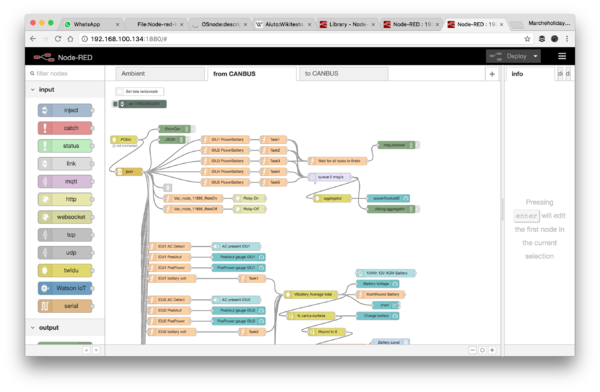Image resolution: width=600 pixels, height=392 pixels.
Task: Switch to the WhatsApp browser tab
Action: coord(92,24)
